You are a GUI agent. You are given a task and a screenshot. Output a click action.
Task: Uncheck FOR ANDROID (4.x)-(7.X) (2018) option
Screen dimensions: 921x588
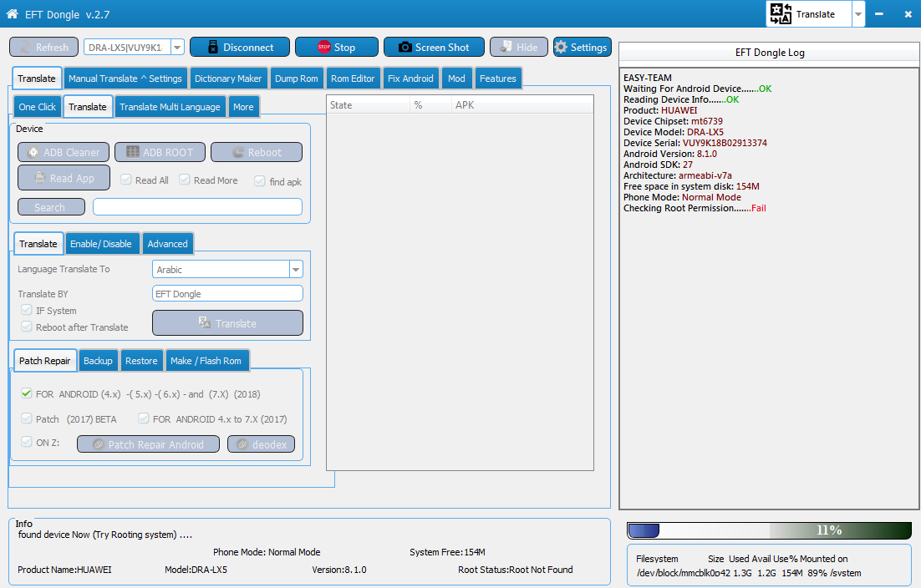[27, 393]
